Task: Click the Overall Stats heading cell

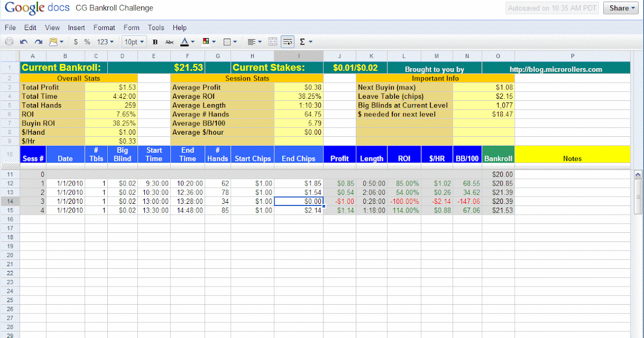Action: (x=78, y=78)
